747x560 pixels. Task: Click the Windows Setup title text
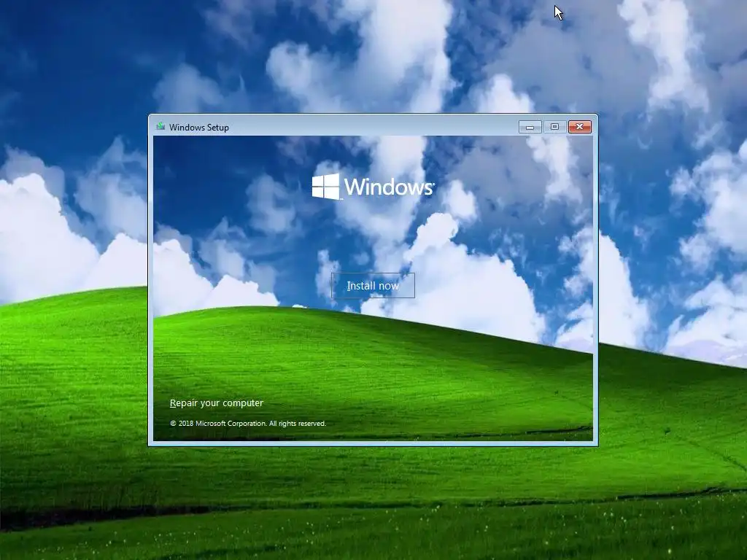coord(199,127)
